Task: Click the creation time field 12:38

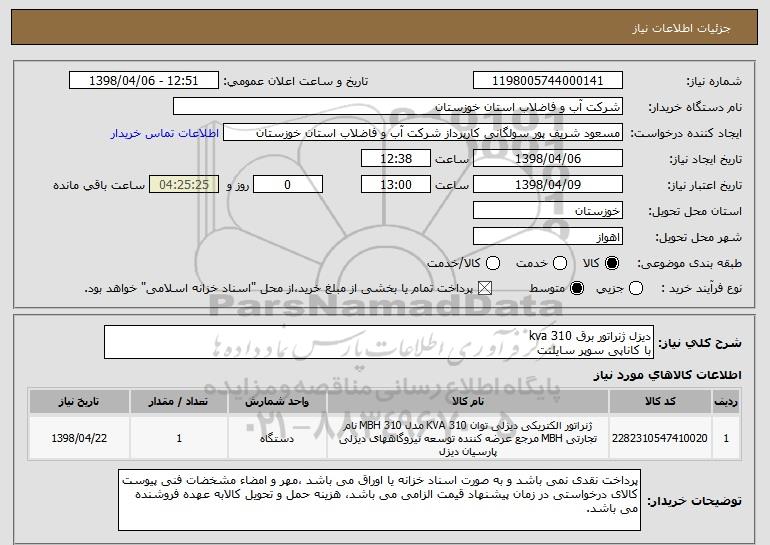Action: pyautogui.click(x=396, y=159)
